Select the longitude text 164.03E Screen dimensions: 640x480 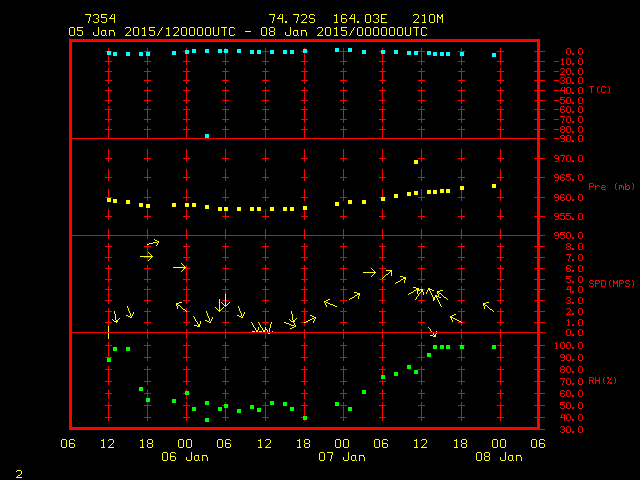coord(360,19)
